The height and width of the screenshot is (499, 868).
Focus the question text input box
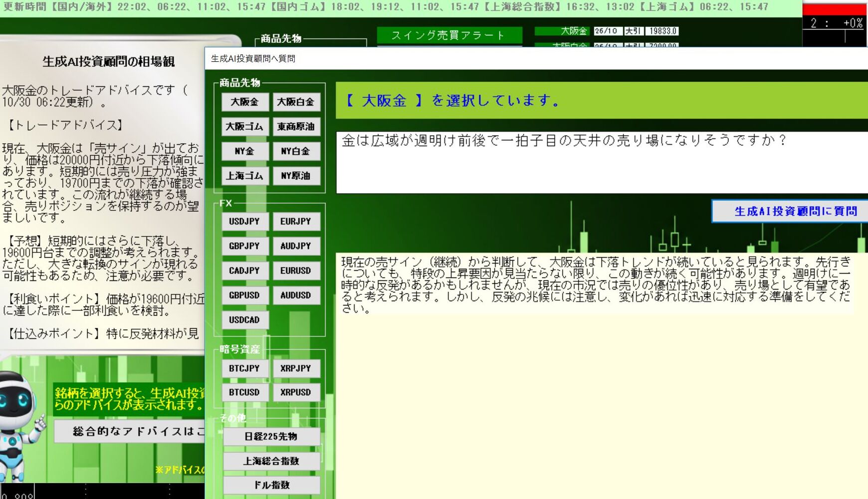(x=602, y=162)
